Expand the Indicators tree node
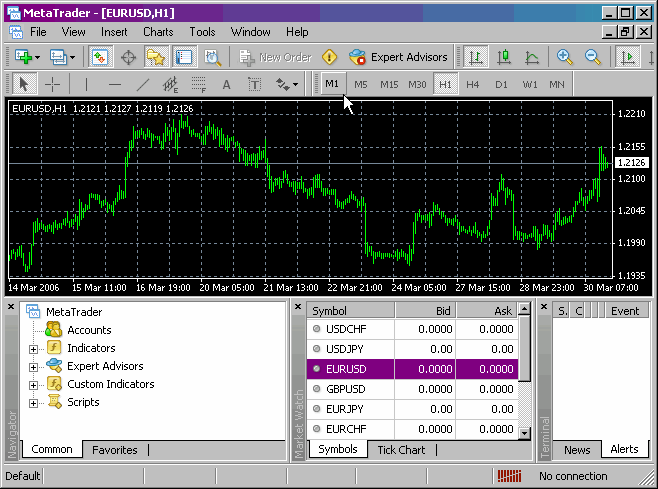The height and width of the screenshot is (489, 658). click(34, 349)
